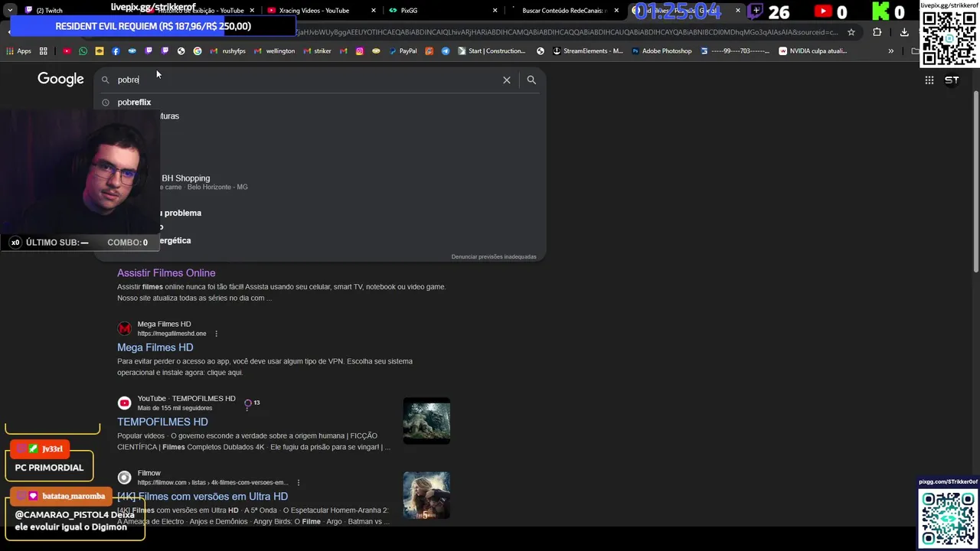Open the rushyfps Gmail bookmark
This screenshot has width=980, height=551.
click(x=227, y=51)
